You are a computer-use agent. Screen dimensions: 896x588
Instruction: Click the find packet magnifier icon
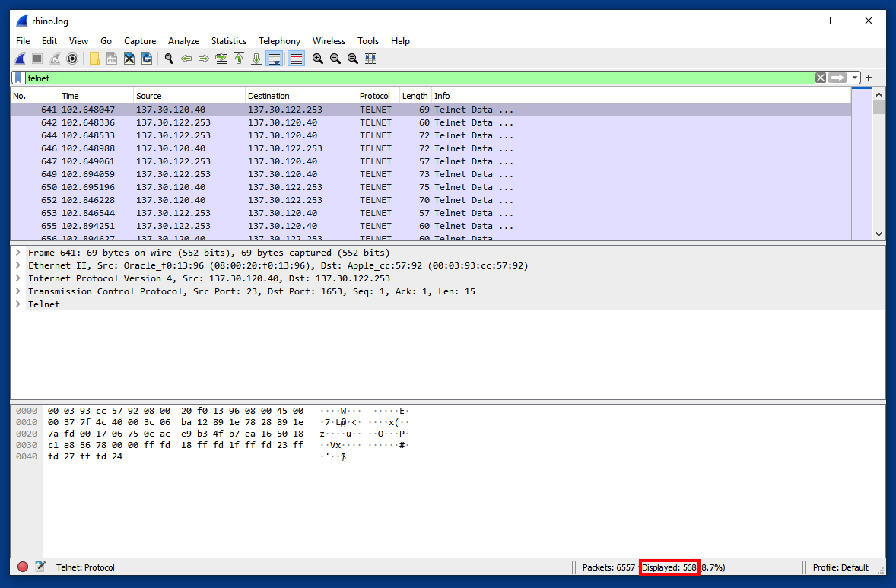coord(168,59)
